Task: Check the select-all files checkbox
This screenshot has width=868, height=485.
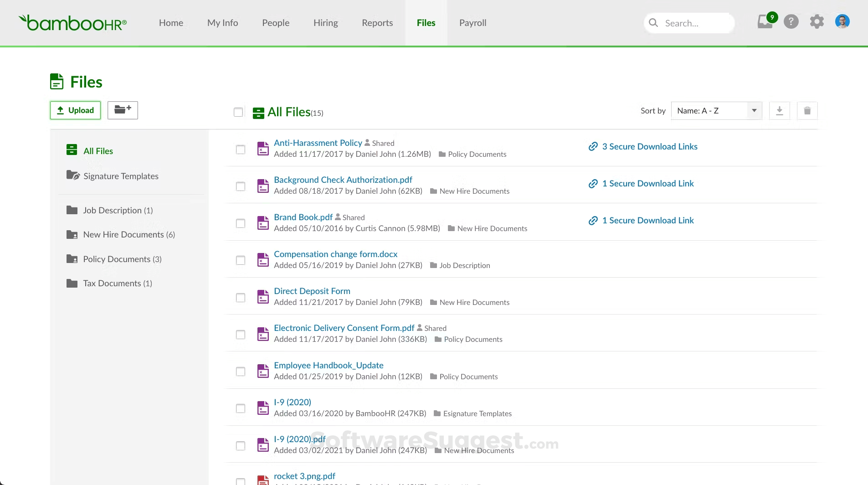Action: click(238, 112)
